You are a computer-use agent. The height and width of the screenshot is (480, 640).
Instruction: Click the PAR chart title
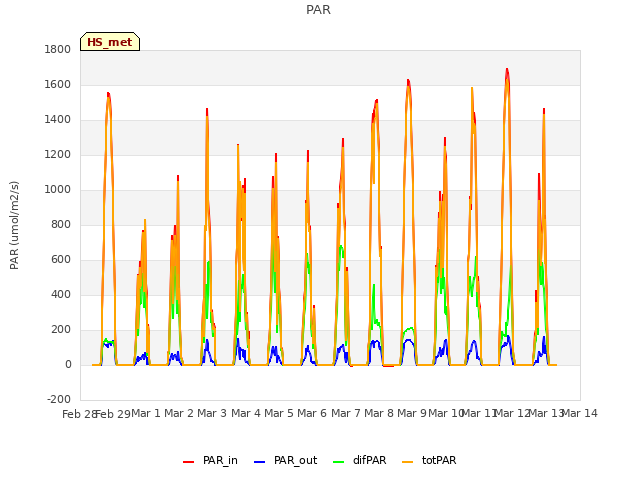pyautogui.click(x=318, y=10)
